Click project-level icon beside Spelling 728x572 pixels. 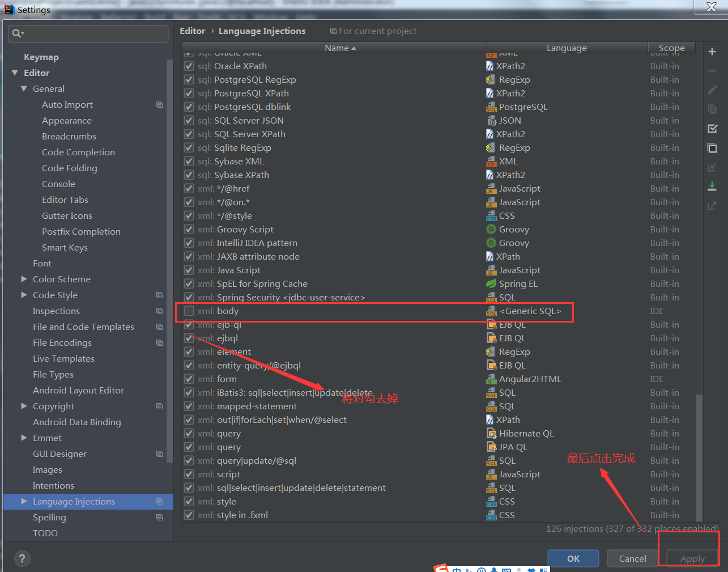pos(159,518)
